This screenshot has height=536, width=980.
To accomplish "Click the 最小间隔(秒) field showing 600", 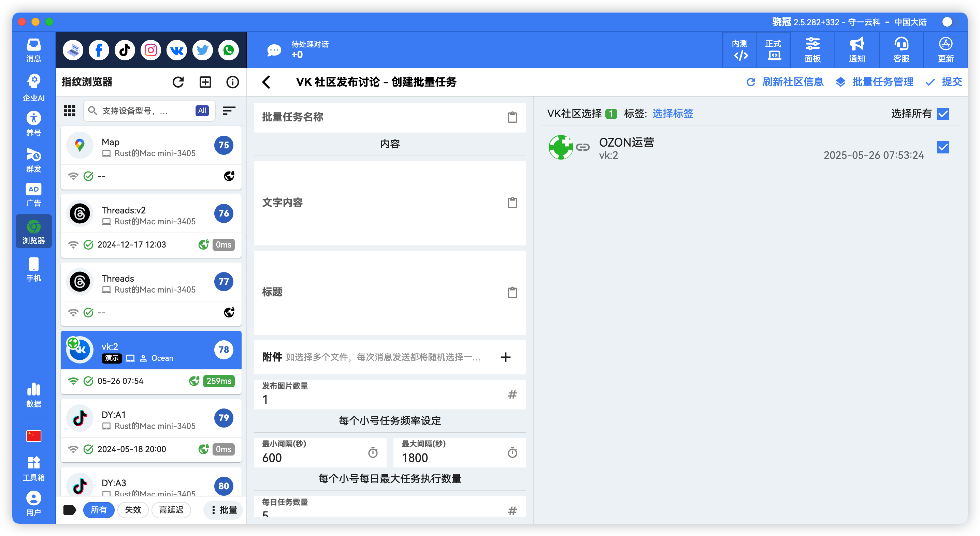I will click(320, 452).
